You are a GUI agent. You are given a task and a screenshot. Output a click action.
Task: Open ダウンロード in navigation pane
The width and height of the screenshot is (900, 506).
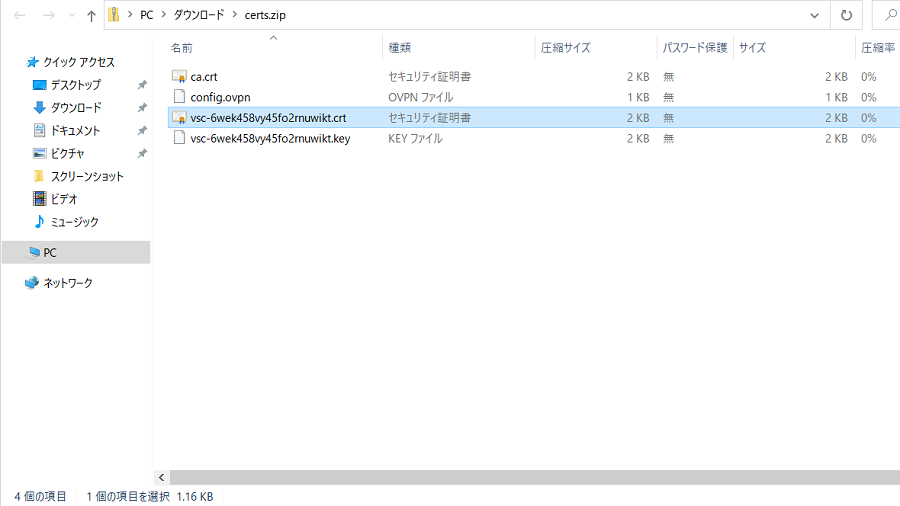[76, 108]
